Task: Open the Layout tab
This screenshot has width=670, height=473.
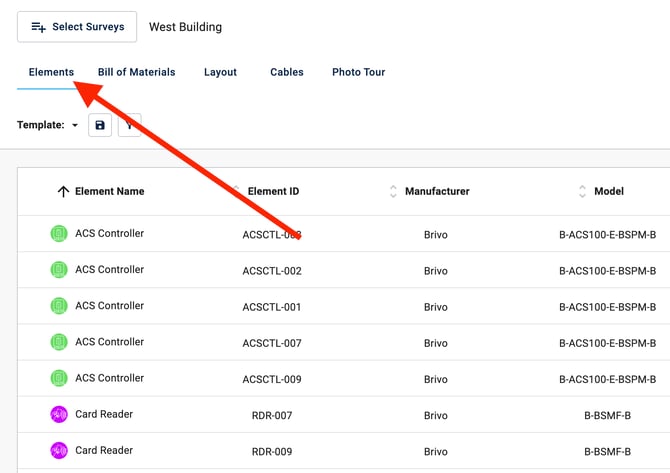Action: (x=220, y=72)
